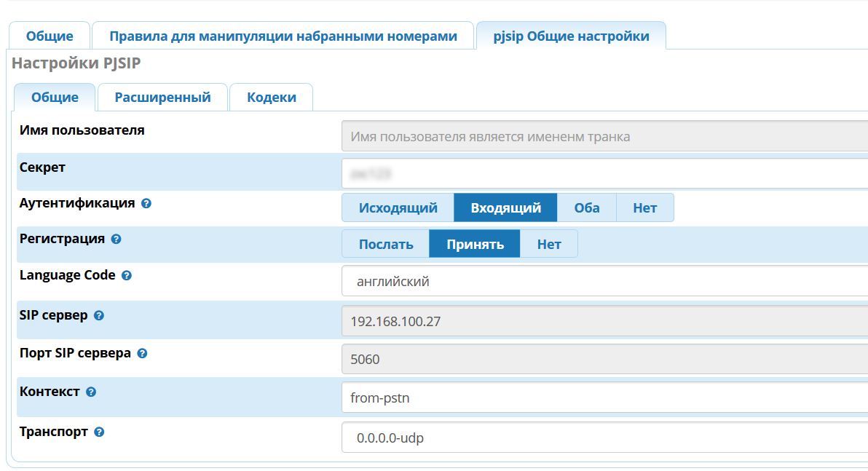
Task: Open Правила для манипуляции набранными номерами tab
Action: coord(283,36)
